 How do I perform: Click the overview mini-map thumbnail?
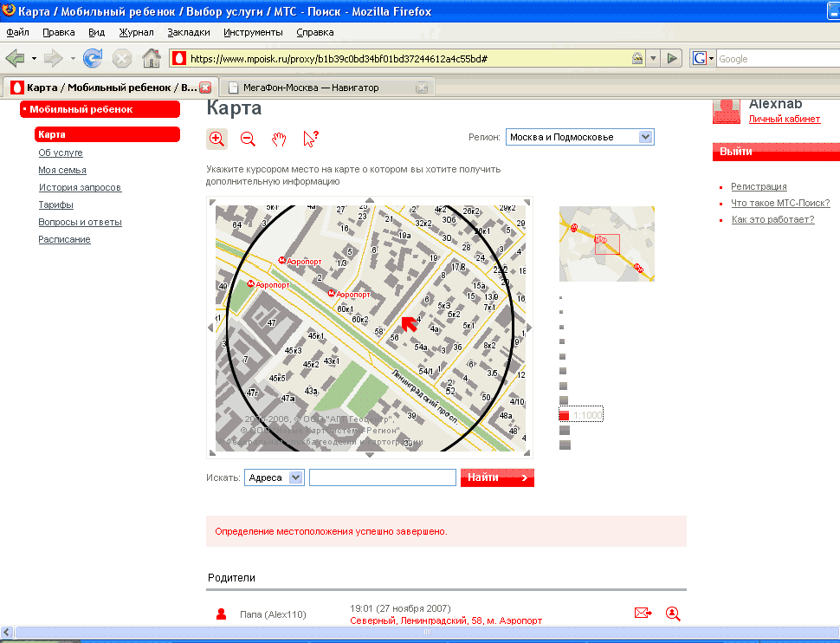coord(607,244)
